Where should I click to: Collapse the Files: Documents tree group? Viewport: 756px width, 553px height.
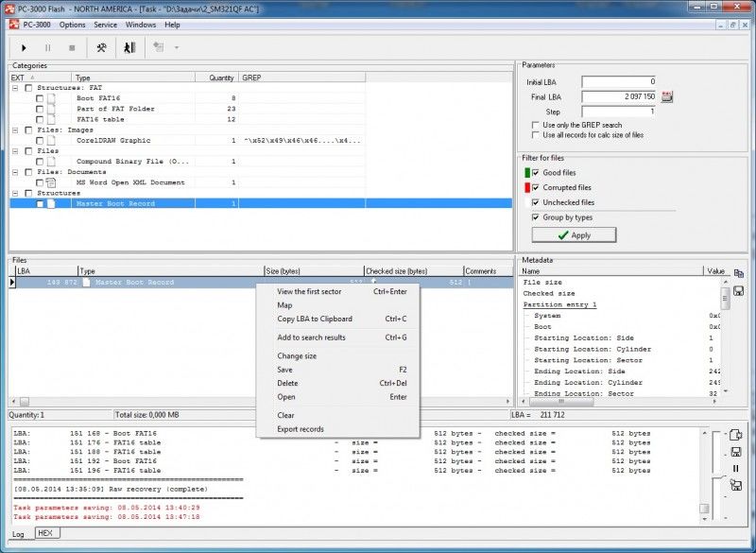point(15,172)
